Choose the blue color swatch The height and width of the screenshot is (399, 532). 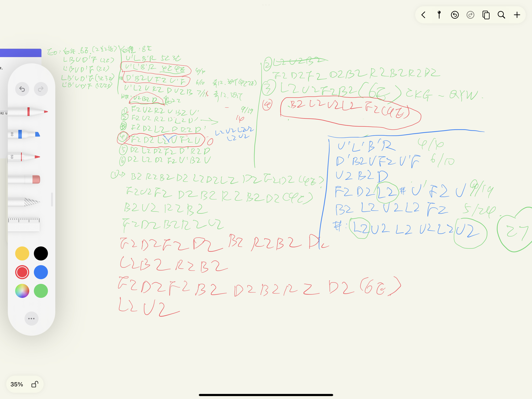(41, 272)
